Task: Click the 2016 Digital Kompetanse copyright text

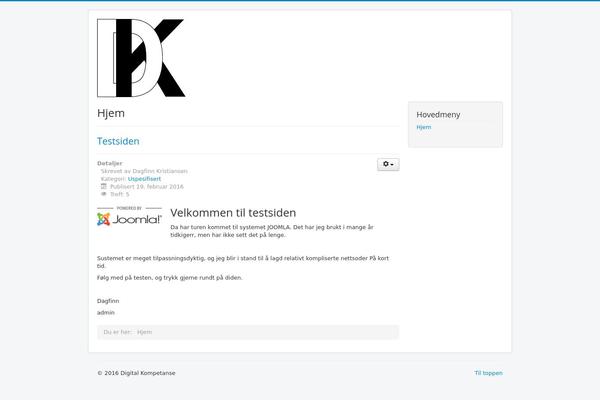Action: tap(136, 373)
